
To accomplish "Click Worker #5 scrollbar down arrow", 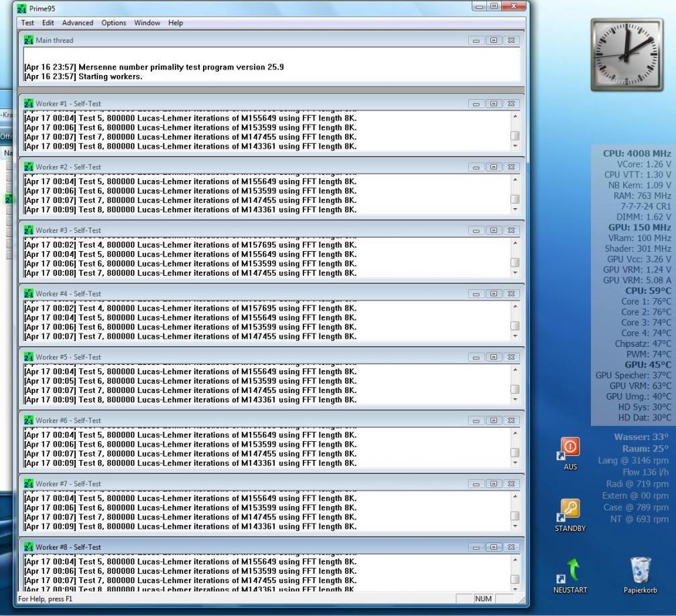I will point(515,399).
